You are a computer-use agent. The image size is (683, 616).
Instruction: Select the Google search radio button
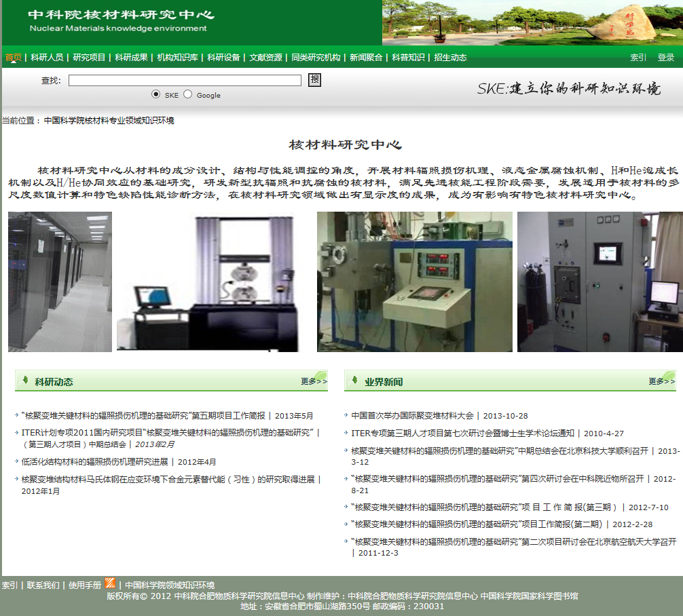tap(188, 94)
